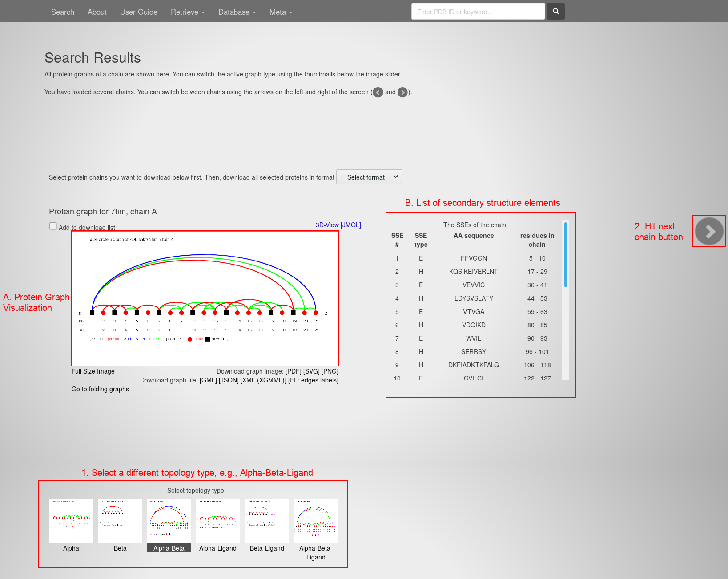728x579 pixels.
Task: Click the search magnifier button
Action: pos(555,12)
